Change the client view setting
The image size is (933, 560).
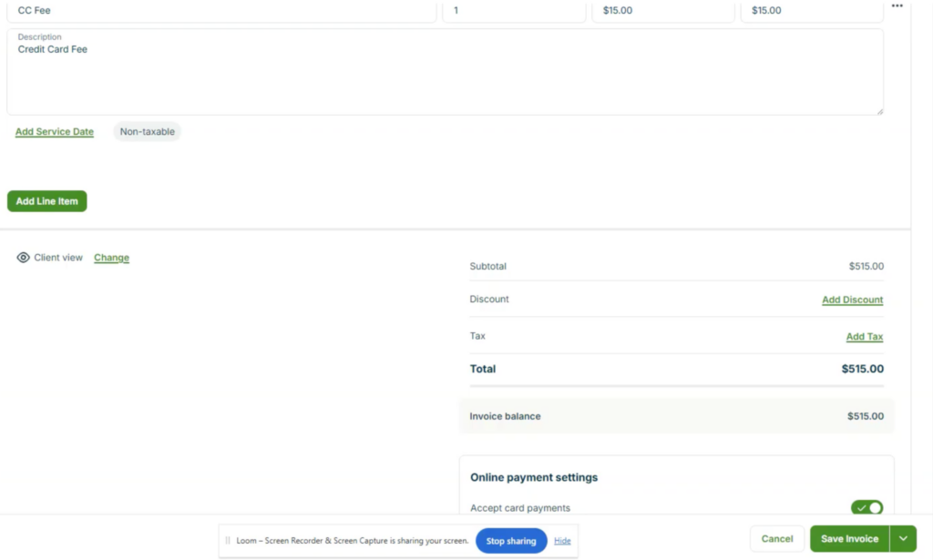pos(111,258)
